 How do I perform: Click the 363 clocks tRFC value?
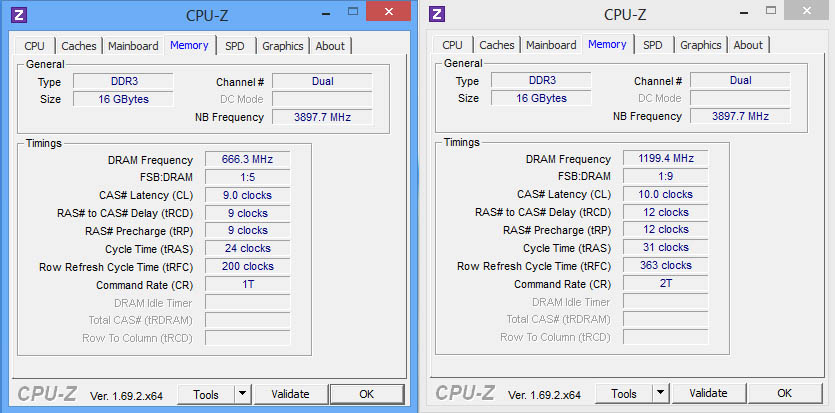tap(666, 266)
